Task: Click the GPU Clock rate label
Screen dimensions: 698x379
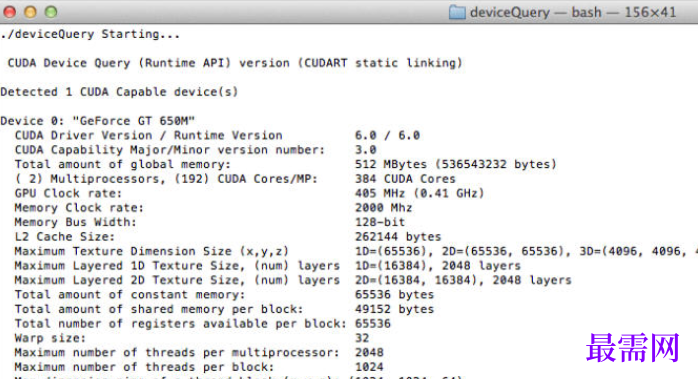Action: tap(68, 194)
